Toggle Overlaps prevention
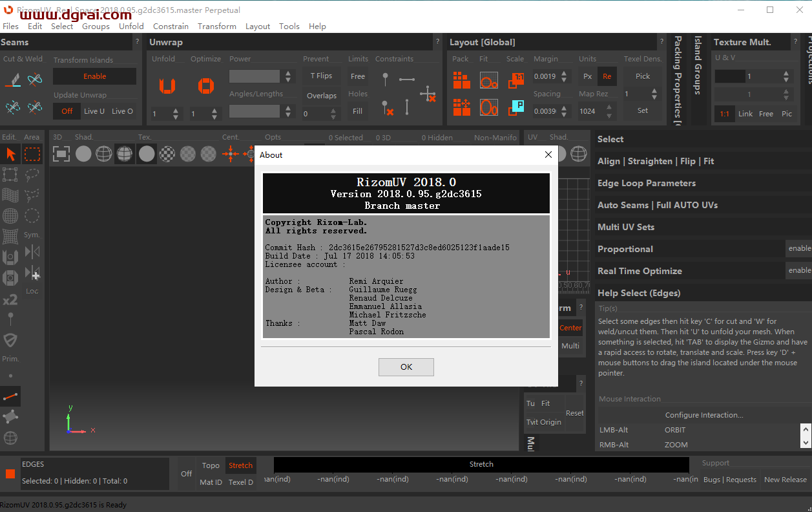Viewport: 812px width, 512px height. 322,96
